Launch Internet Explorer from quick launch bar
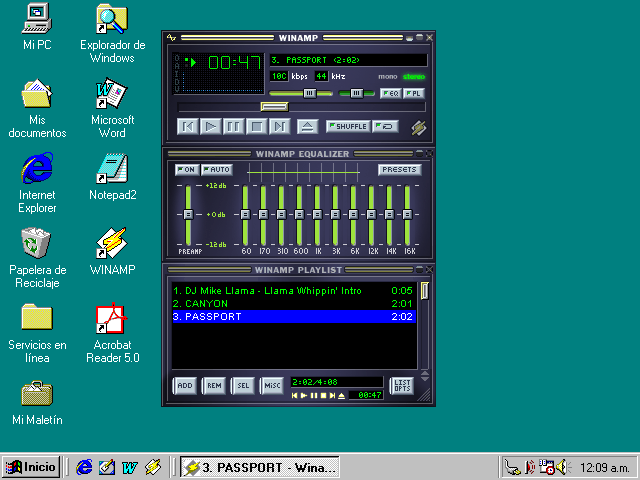This screenshot has height=480, width=640. [84, 467]
